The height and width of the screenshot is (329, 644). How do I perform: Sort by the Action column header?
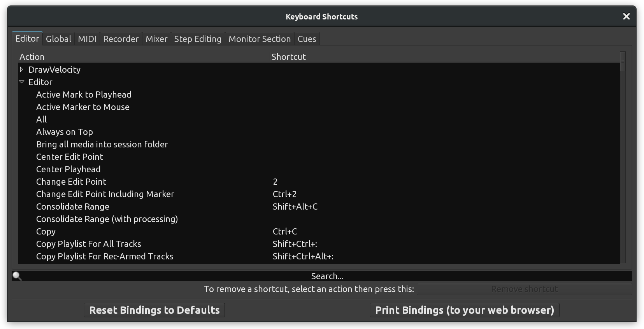(x=144, y=57)
